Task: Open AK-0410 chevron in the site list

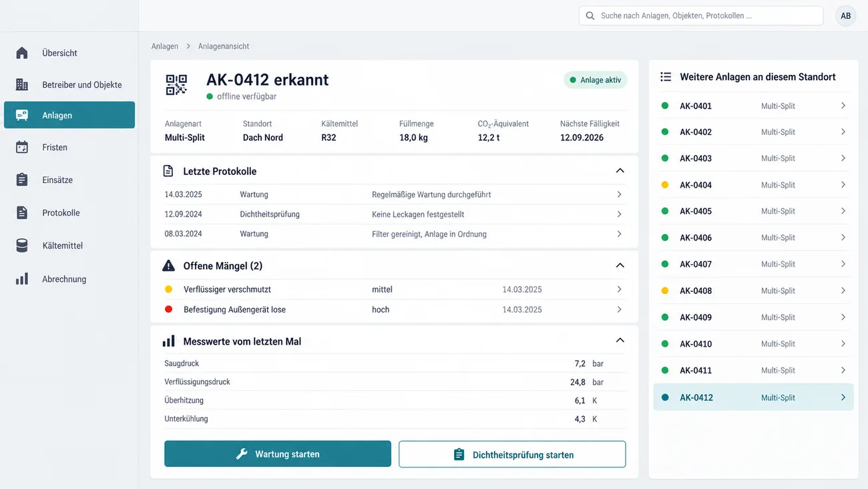Action: pyautogui.click(x=843, y=343)
